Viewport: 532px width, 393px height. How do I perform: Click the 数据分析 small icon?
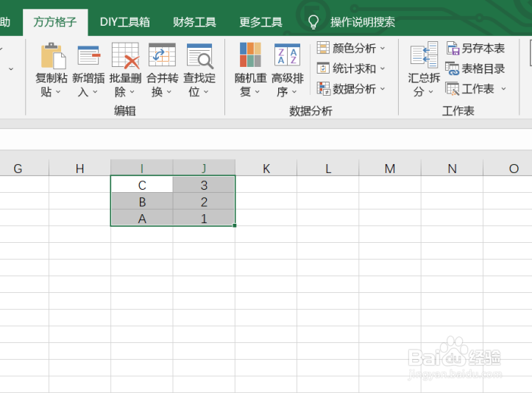pos(323,88)
